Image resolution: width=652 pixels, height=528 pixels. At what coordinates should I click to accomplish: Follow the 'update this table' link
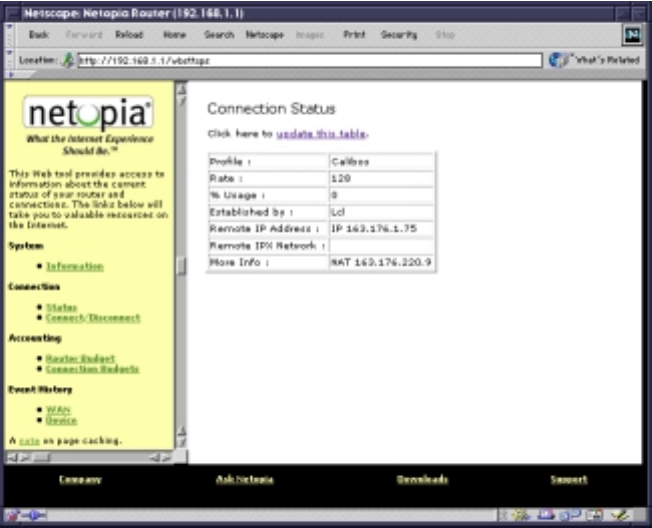[321, 134]
